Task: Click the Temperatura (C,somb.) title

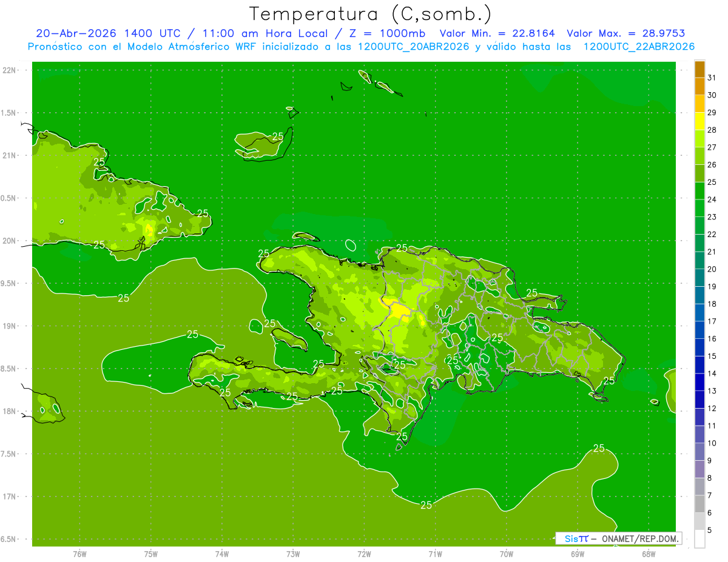Action: click(371, 13)
